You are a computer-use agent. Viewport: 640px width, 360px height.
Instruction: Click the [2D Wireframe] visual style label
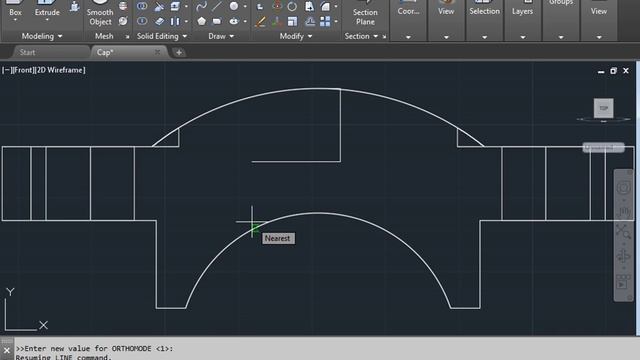(x=60, y=70)
